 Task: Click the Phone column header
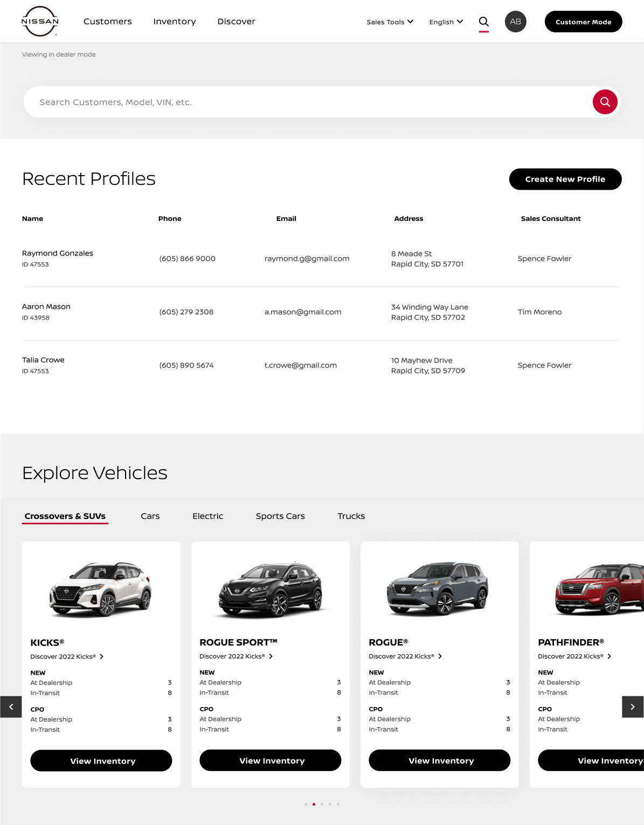click(x=170, y=218)
